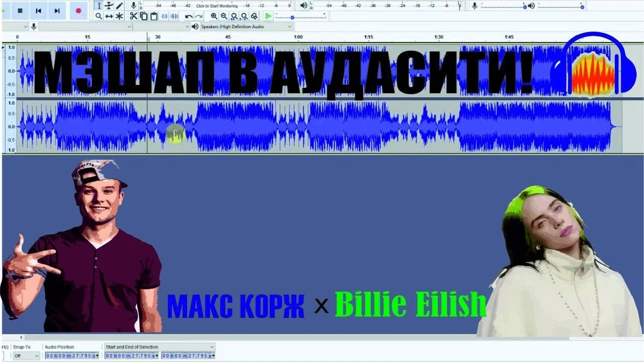
Task: Undo the last edit
Action: click(189, 16)
